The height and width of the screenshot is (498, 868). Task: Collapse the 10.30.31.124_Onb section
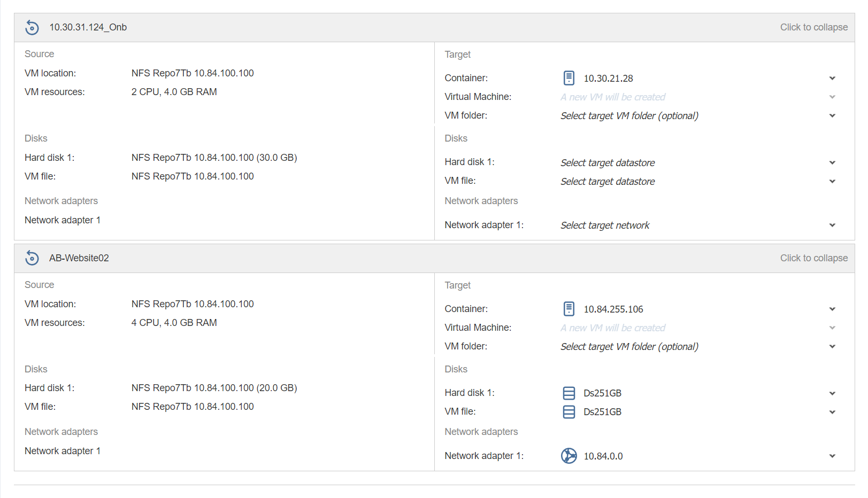point(813,27)
